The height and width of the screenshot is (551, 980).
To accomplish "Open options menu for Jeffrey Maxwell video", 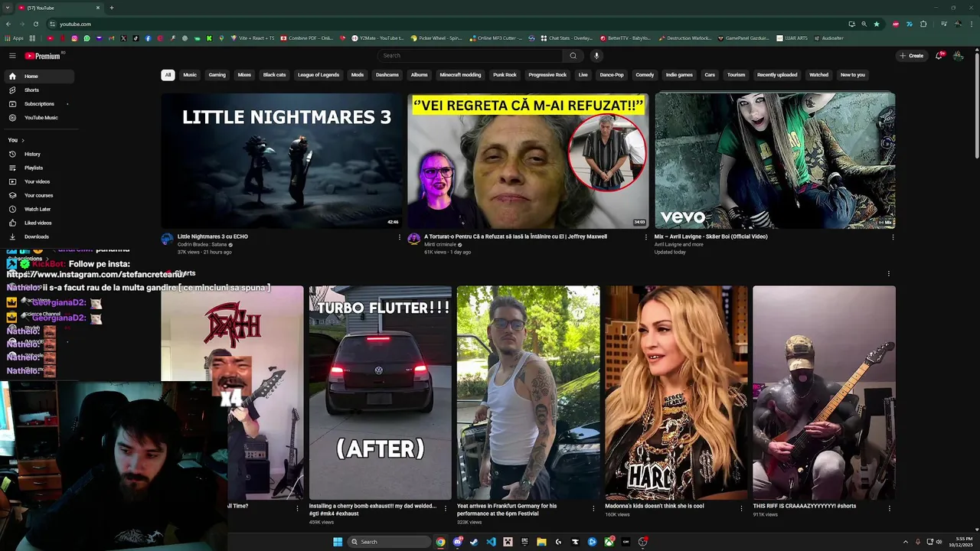I will coord(645,237).
